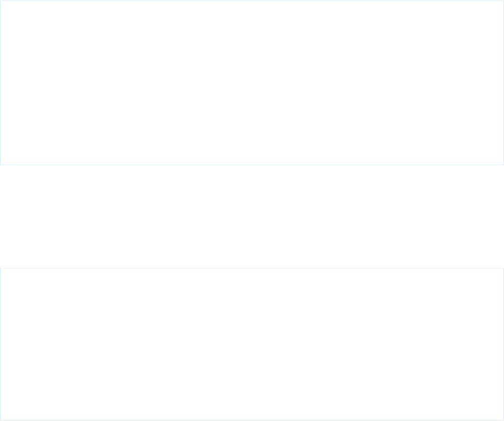
Task: Click the right border of the upper panel
Action: (x=503, y=83)
